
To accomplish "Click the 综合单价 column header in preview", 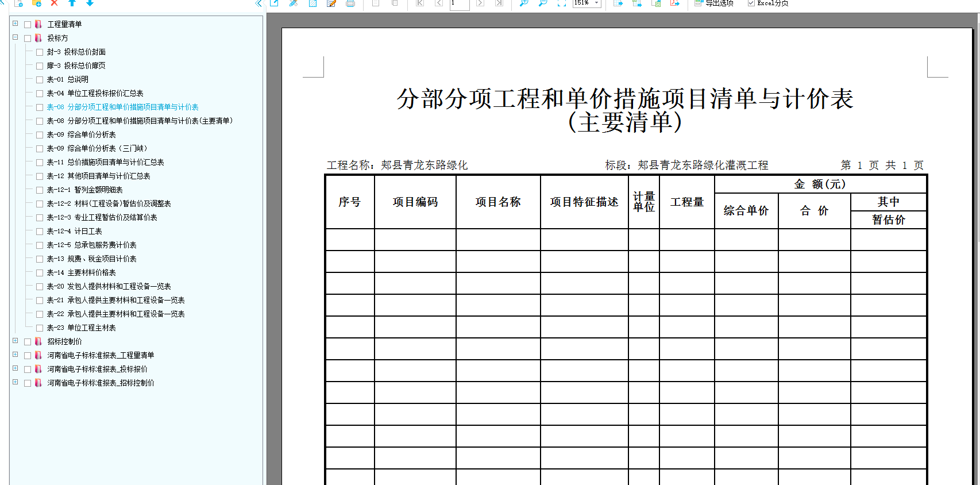I will coord(746,211).
